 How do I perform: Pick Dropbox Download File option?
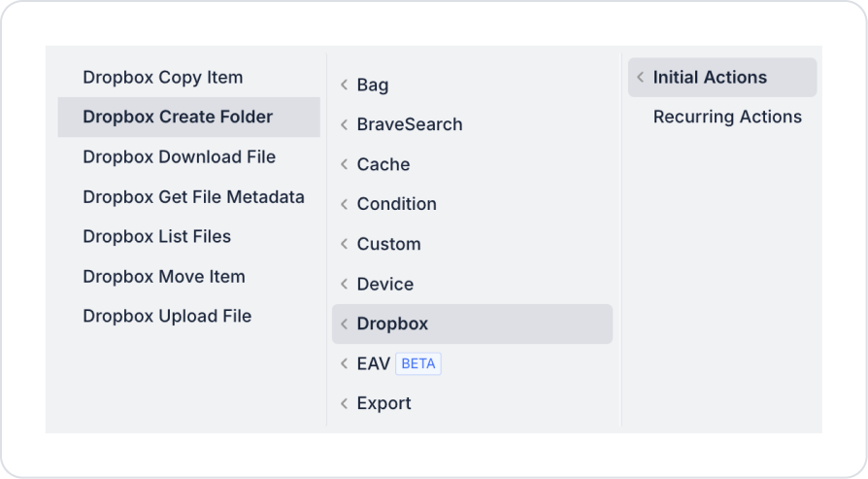click(180, 156)
